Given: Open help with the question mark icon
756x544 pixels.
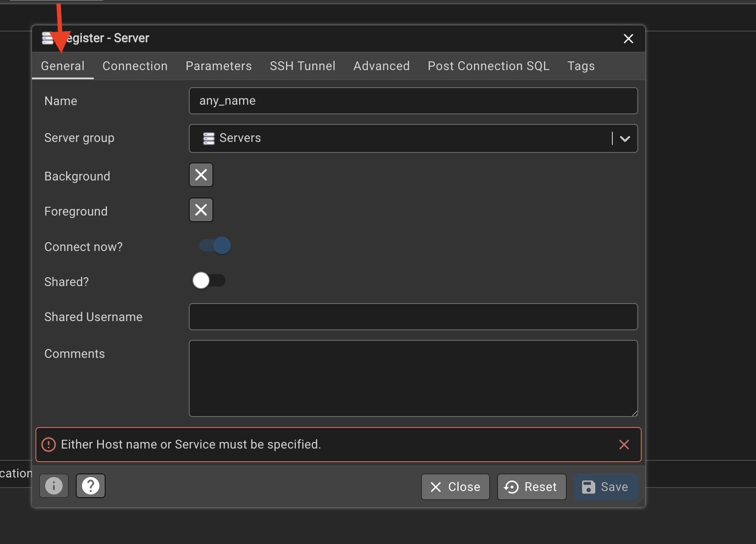Looking at the screenshot, I should click(91, 486).
